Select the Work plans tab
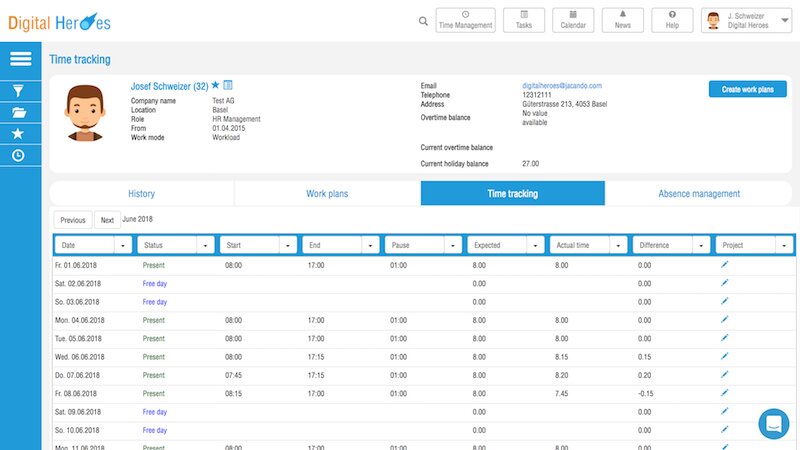This screenshot has height=450, width=800. (327, 193)
